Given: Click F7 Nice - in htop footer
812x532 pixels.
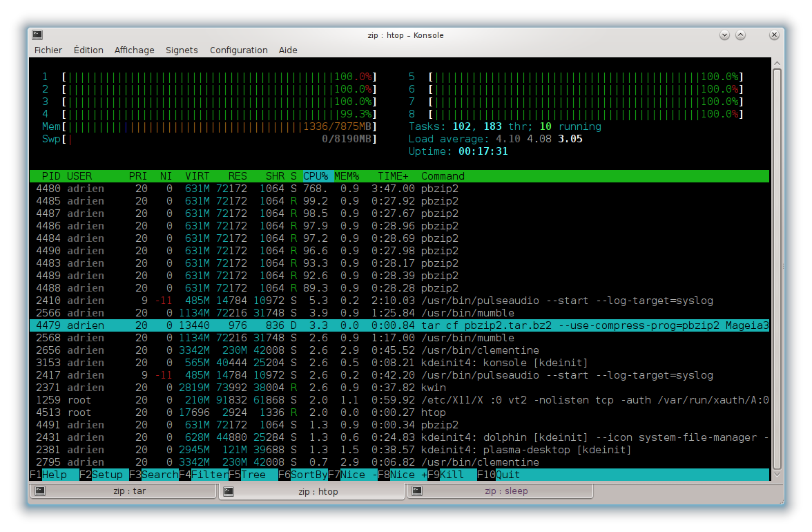Looking at the screenshot, I should (x=353, y=475).
